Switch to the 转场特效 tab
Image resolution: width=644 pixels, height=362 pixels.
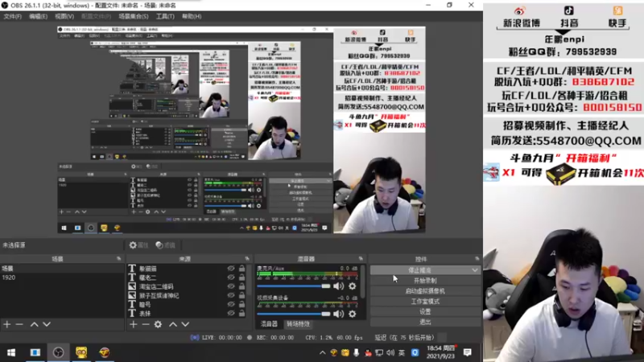[x=298, y=324]
